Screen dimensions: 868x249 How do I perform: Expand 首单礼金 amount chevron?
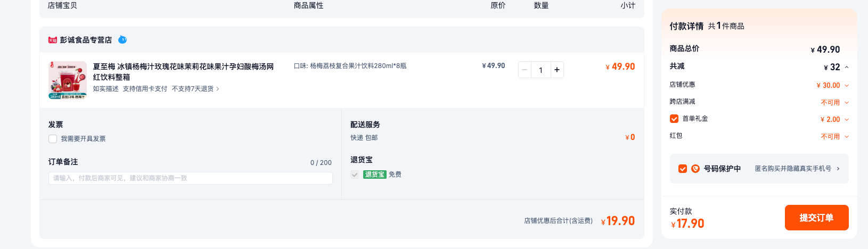pyautogui.click(x=847, y=120)
